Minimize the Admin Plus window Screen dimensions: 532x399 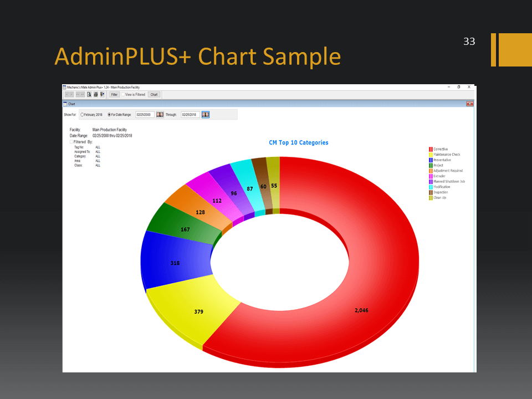click(448, 87)
